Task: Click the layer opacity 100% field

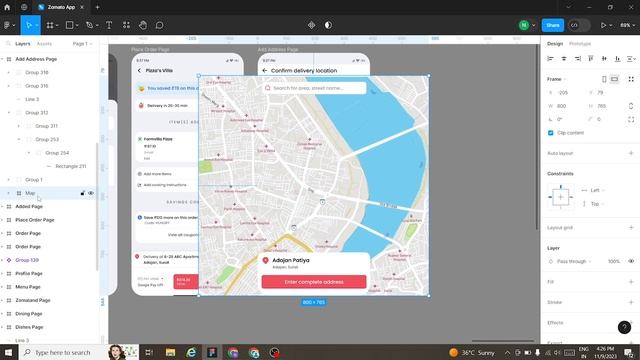Action: [x=613, y=261]
